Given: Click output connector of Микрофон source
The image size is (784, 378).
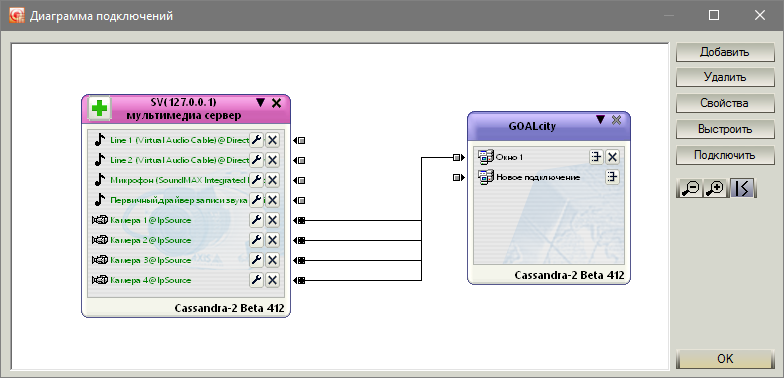Looking at the screenshot, I should [300, 180].
